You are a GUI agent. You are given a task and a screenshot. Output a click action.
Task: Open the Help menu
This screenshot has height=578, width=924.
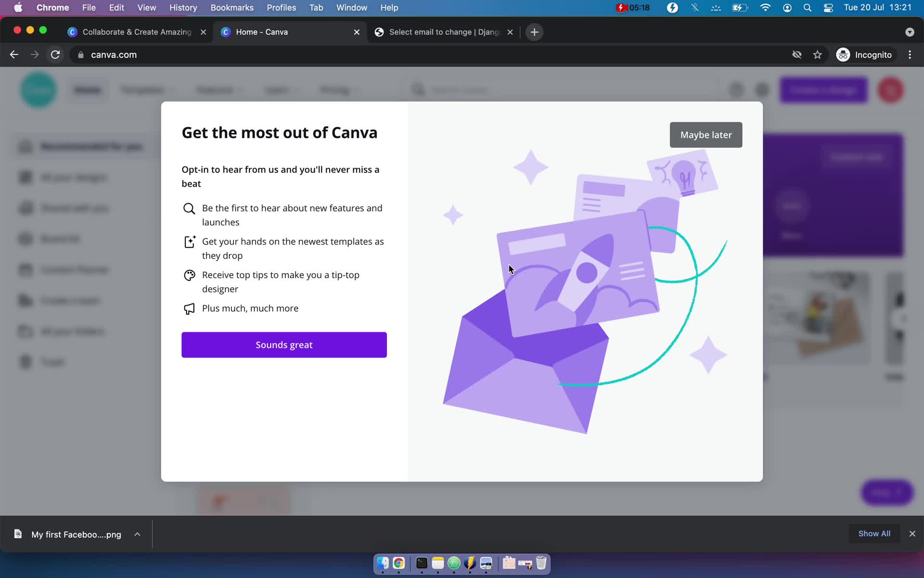pyautogui.click(x=389, y=8)
